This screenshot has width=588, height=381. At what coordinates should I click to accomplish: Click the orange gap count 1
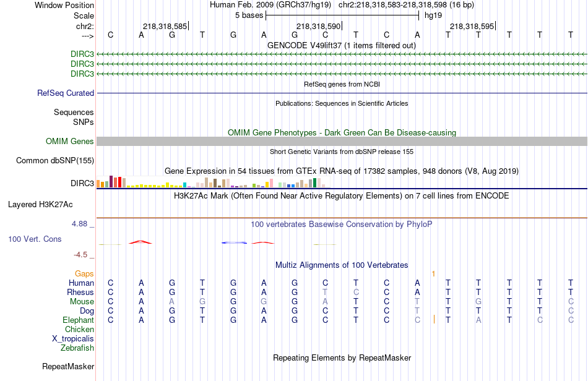[433, 274]
